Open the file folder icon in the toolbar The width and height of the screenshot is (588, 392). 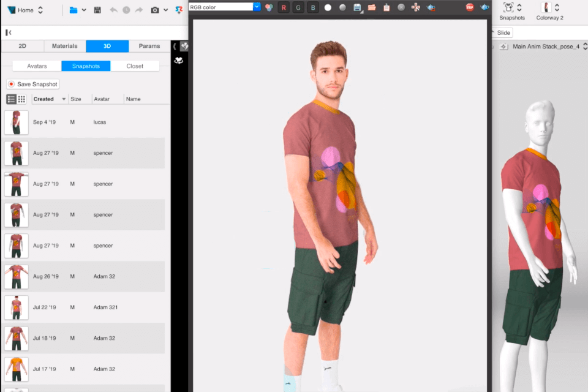click(x=73, y=10)
